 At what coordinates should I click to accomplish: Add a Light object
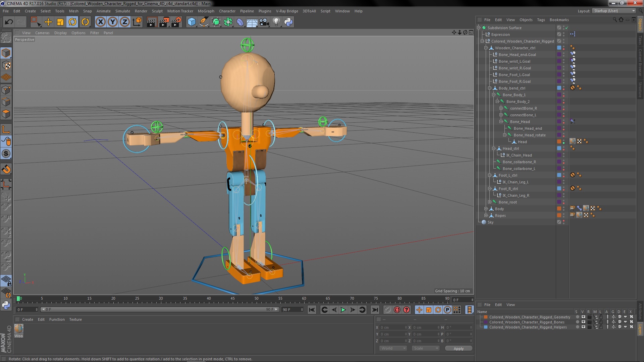[x=276, y=22]
